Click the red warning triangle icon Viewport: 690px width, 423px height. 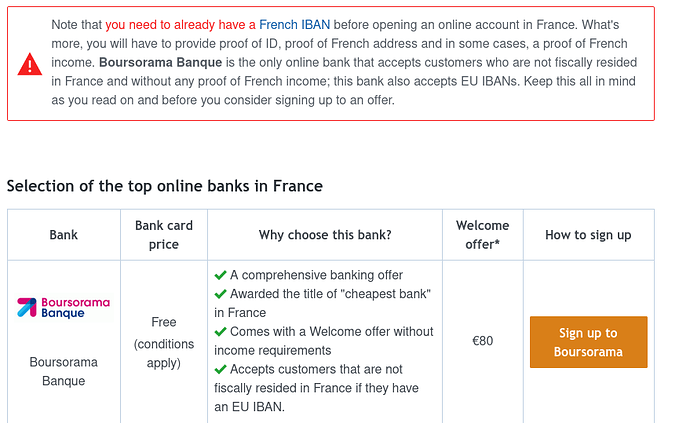[30, 64]
